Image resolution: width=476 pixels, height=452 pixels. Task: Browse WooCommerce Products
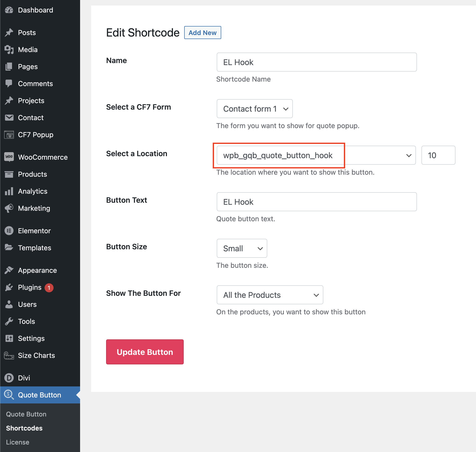pos(32,174)
